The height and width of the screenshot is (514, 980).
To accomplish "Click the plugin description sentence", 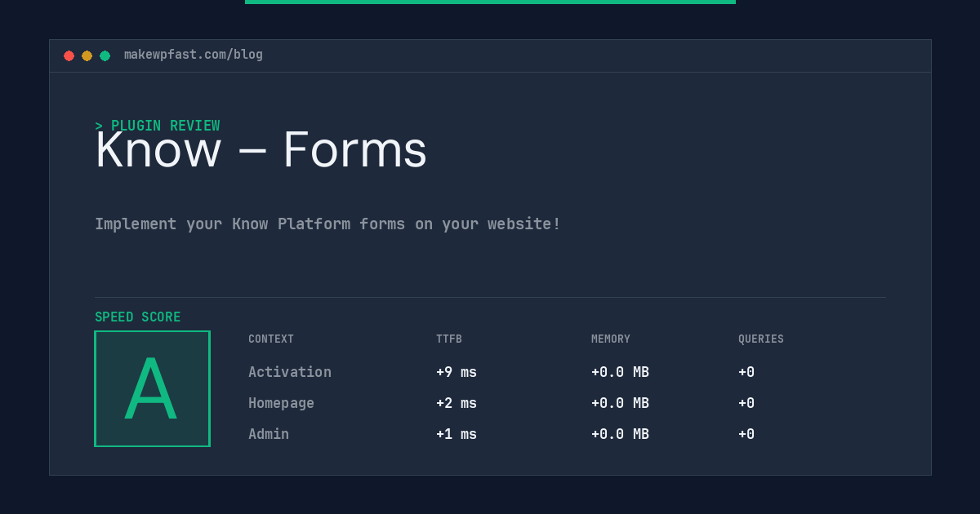I will pyautogui.click(x=327, y=224).
